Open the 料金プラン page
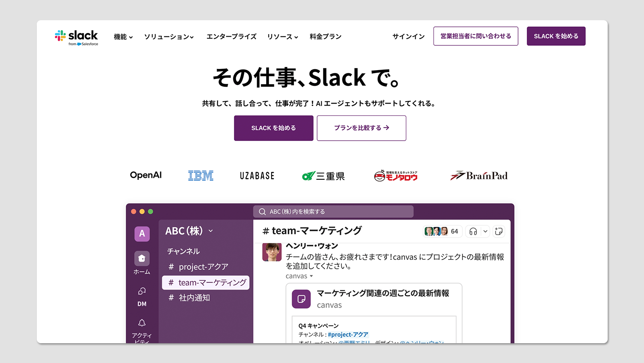 326,37
